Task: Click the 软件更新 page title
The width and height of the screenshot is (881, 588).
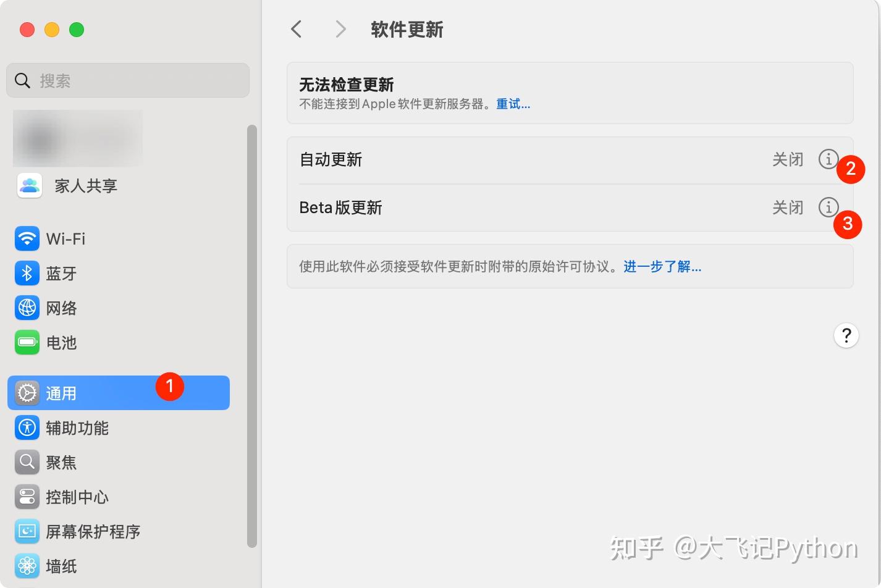Action: point(407,29)
